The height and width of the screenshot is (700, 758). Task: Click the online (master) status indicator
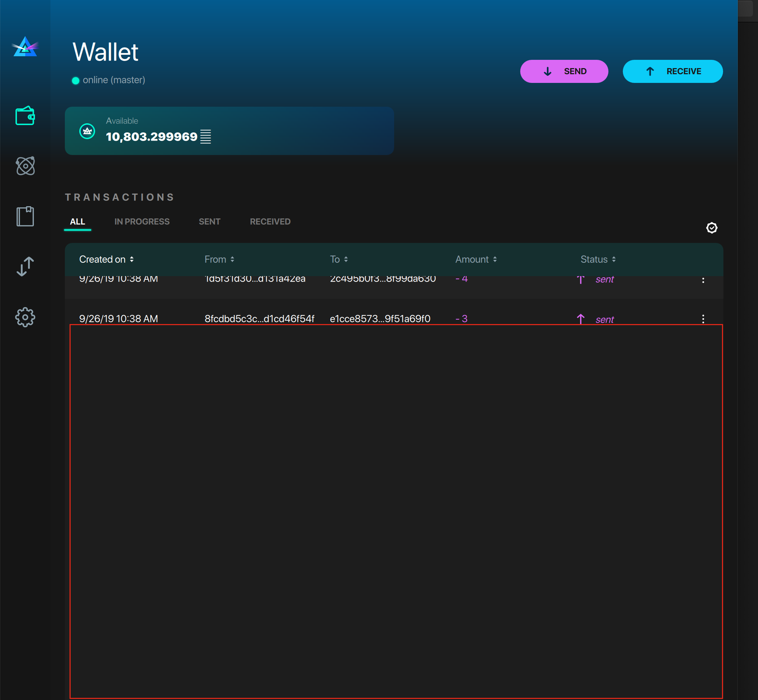tap(109, 80)
